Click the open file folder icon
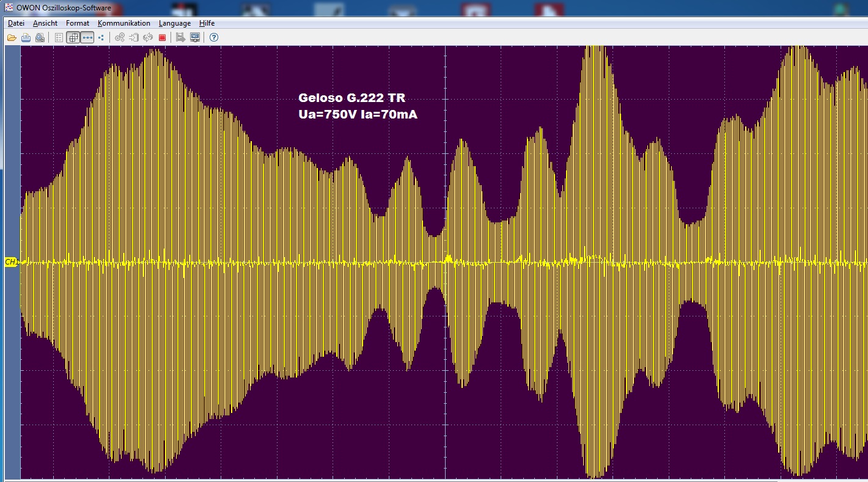The width and height of the screenshot is (868, 482). (12, 38)
